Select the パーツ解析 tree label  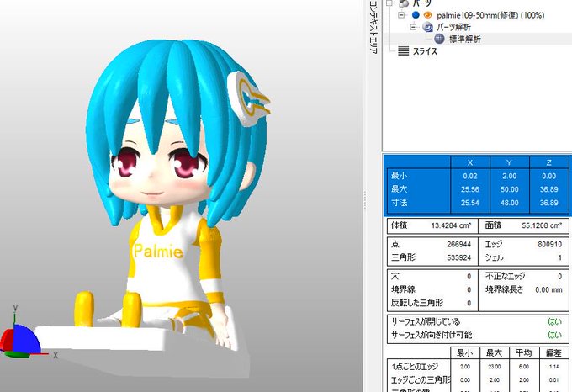pyautogui.click(x=453, y=27)
